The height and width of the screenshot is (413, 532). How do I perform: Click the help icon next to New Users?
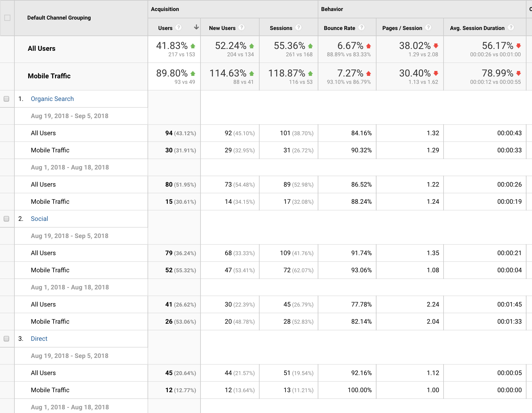click(242, 28)
